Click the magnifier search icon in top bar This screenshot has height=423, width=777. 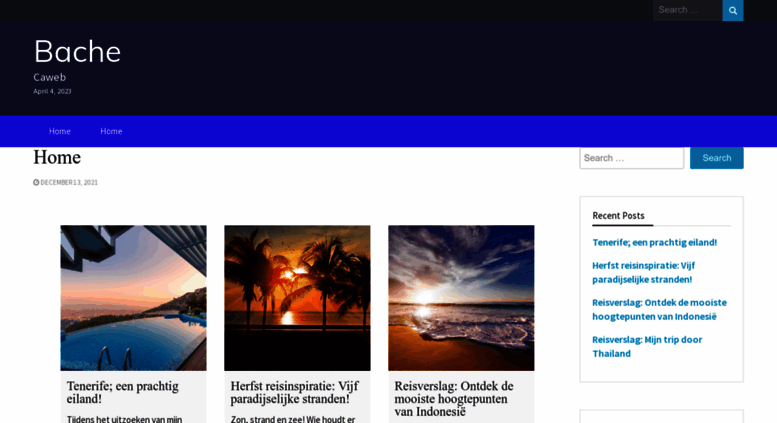tap(732, 10)
